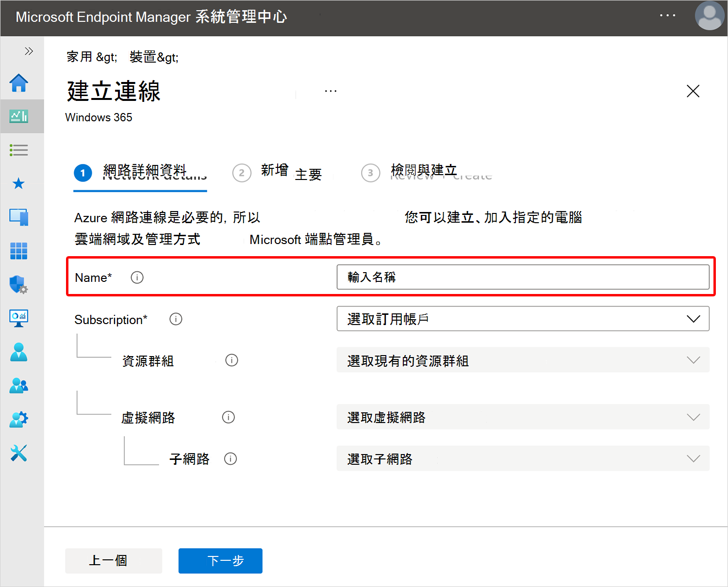The width and height of the screenshot is (728, 587).
Task: Open 選取現有的資源群組 dropdown
Action: 523,360
